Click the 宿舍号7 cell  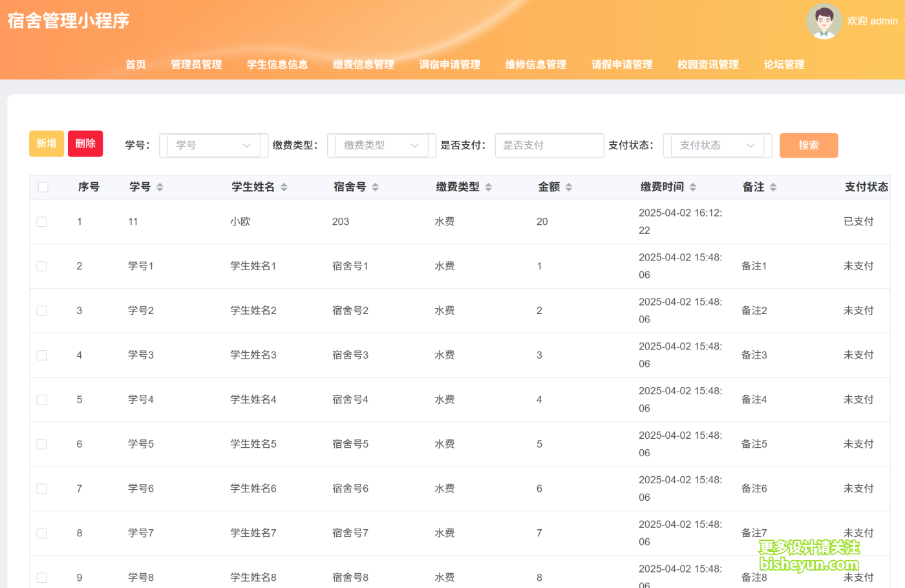(x=350, y=534)
